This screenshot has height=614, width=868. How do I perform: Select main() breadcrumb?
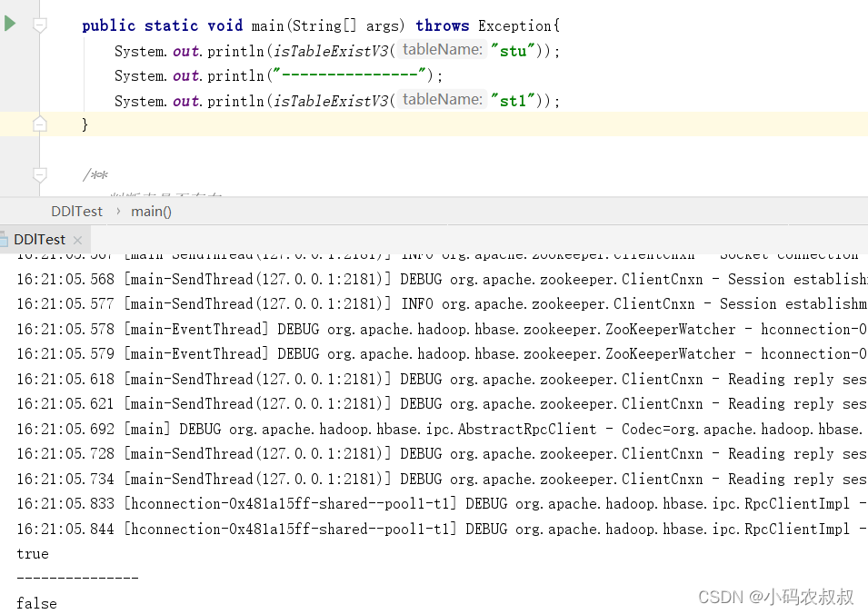tap(151, 212)
